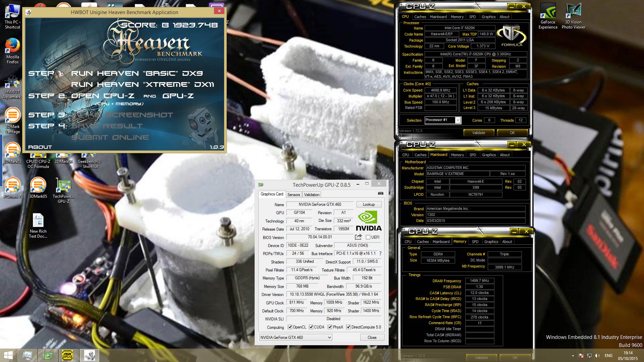The height and width of the screenshot is (362, 644).
Task: Click the Close button in GPU-Z
Action: click(372, 338)
